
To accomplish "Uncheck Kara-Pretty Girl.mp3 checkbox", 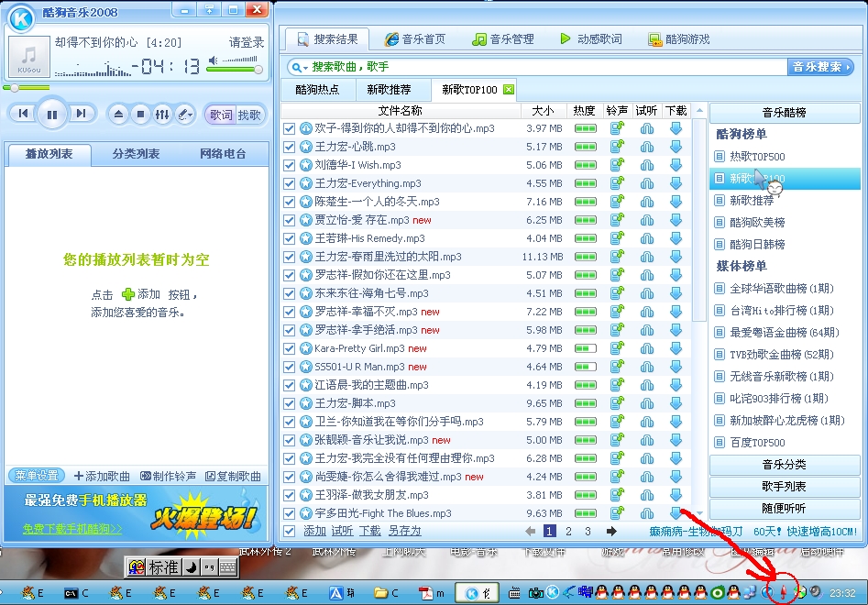I will coord(289,348).
